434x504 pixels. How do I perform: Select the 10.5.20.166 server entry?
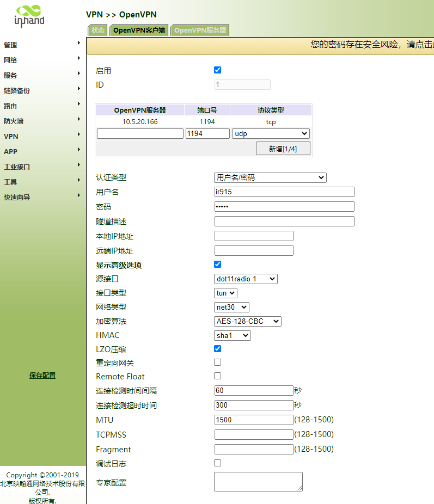pos(140,122)
